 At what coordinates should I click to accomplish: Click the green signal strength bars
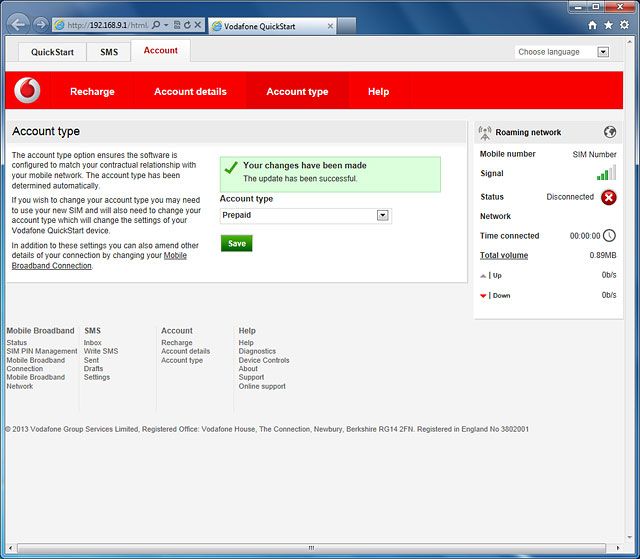coord(606,174)
